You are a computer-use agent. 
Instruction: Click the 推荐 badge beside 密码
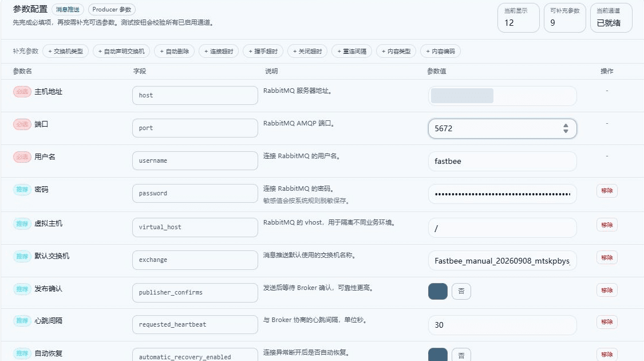[x=22, y=190]
